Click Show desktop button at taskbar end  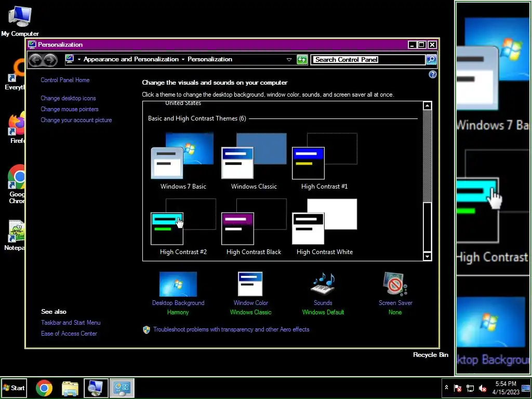coord(526,388)
